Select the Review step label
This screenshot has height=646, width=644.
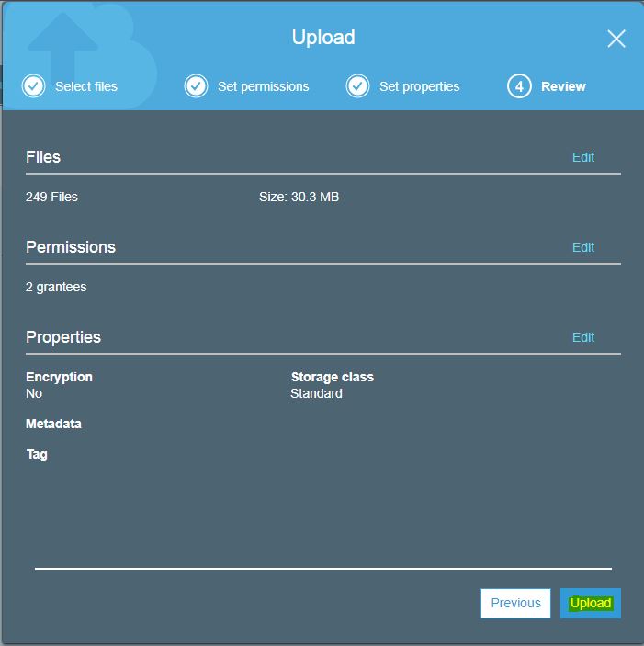tap(563, 86)
